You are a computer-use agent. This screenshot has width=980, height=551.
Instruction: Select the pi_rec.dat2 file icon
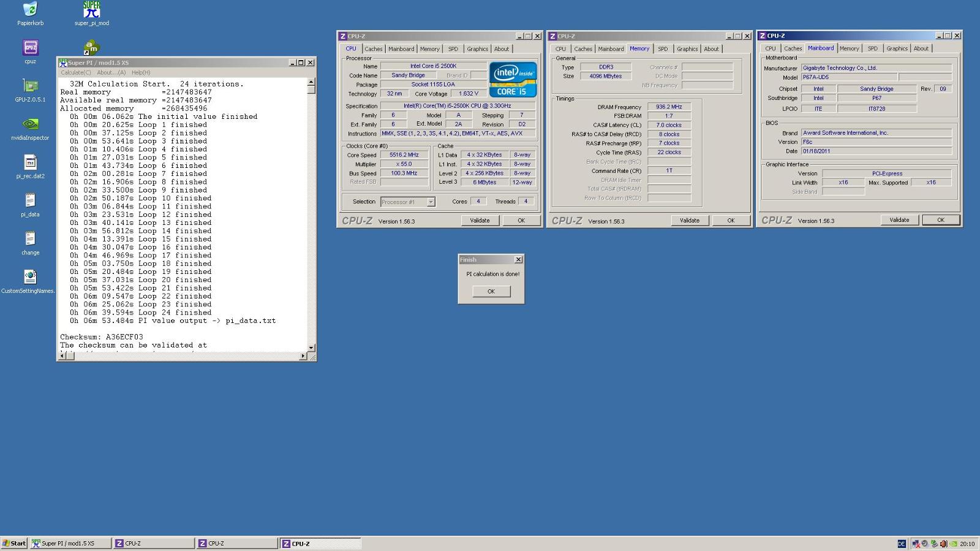(x=30, y=162)
